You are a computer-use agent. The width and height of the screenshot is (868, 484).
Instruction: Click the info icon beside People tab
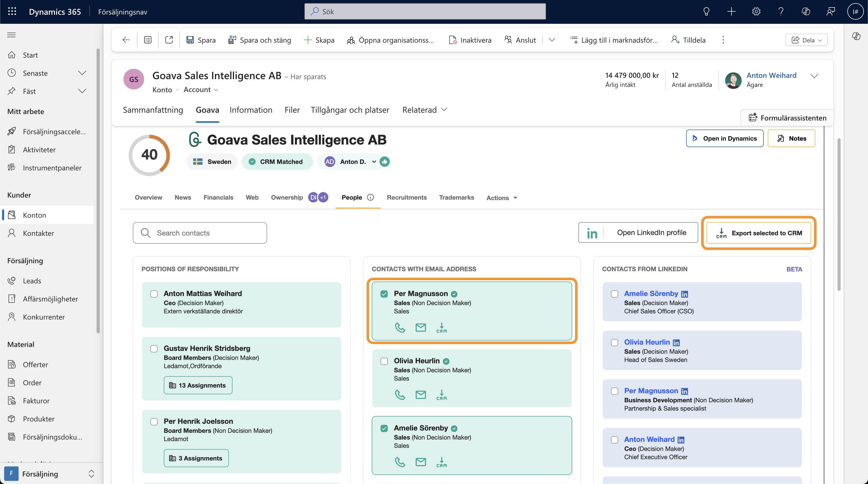pos(370,197)
